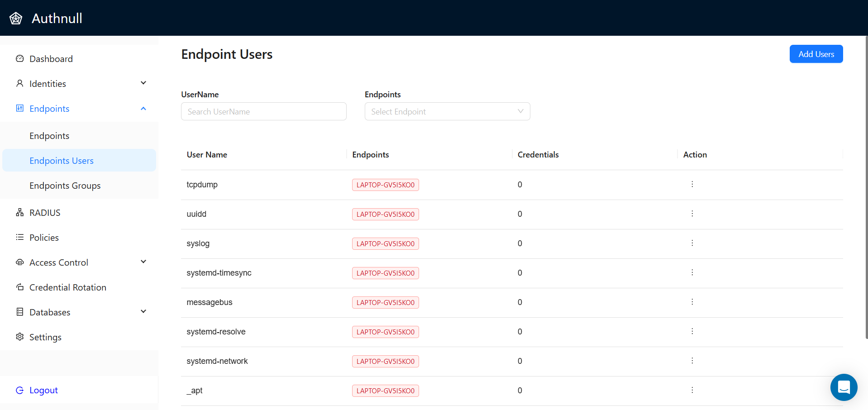
Task: Click the Logout link
Action: point(43,390)
